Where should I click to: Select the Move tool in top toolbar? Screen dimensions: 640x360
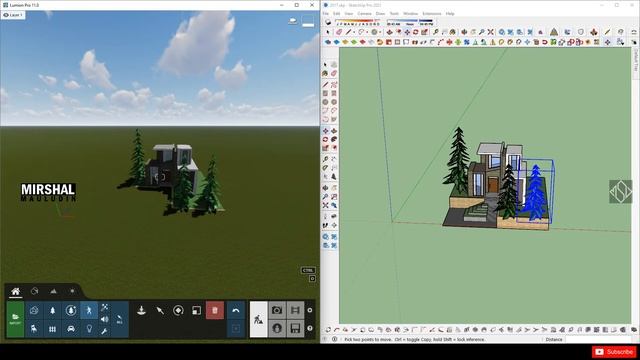[407, 32]
